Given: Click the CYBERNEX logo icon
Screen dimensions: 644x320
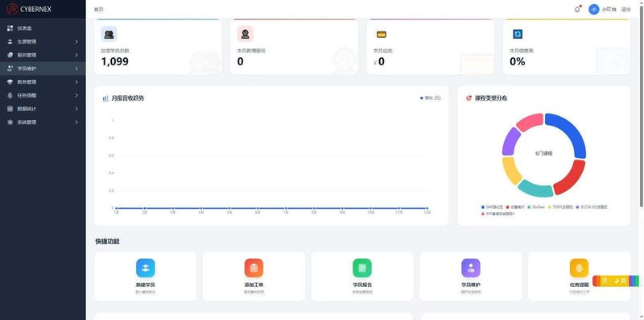Looking at the screenshot, I should click(12, 9).
